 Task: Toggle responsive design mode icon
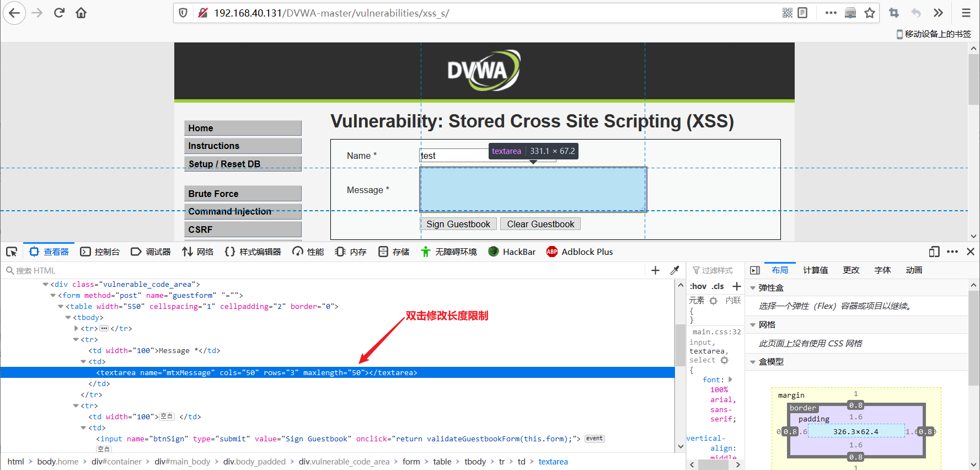point(934,252)
